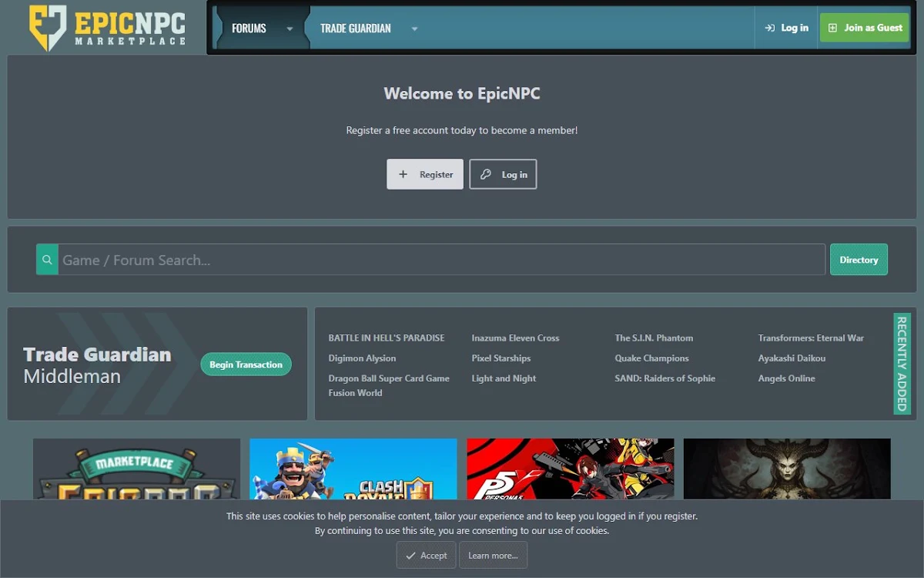Click the green search magnifier icon
This screenshot has height=578, width=924.
tap(47, 260)
